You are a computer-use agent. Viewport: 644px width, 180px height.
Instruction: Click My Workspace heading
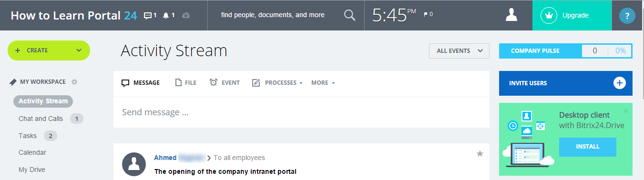pos(43,82)
